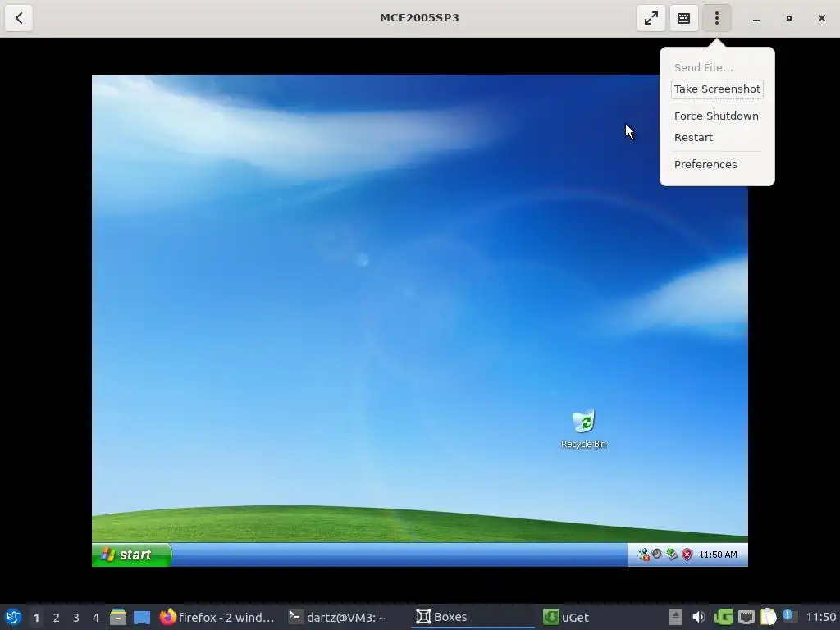The height and width of the screenshot is (630, 840).
Task: Open Preferences from the actions menu
Action: pyautogui.click(x=705, y=164)
